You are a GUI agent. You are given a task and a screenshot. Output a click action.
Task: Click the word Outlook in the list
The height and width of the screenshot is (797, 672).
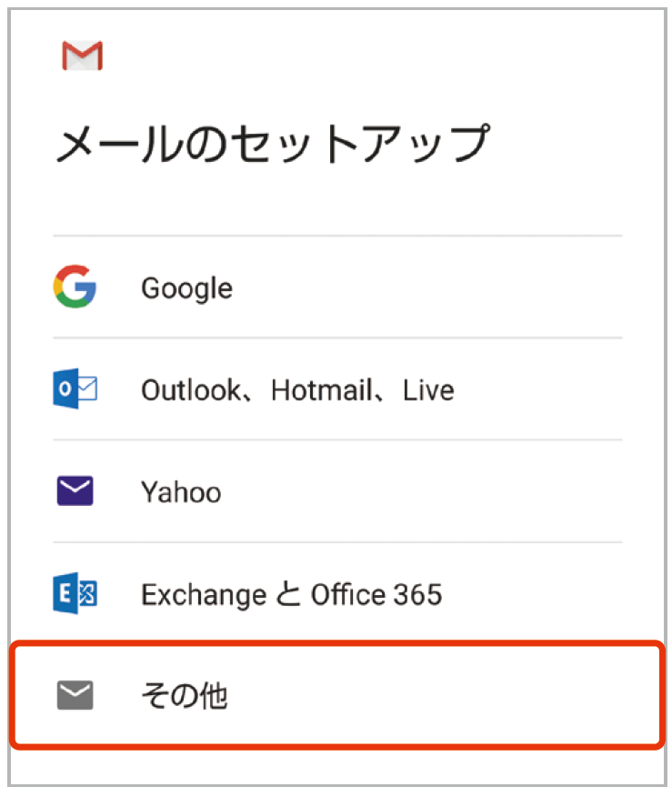[x=191, y=390]
